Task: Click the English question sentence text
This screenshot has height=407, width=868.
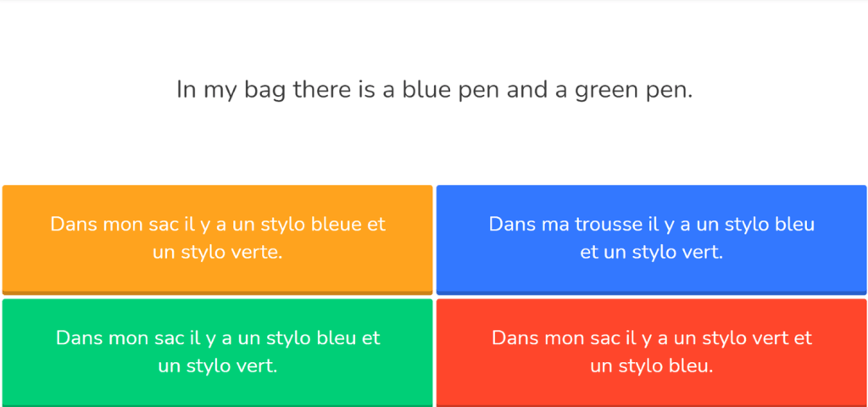Action: pyautogui.click(x=434, y=89)
